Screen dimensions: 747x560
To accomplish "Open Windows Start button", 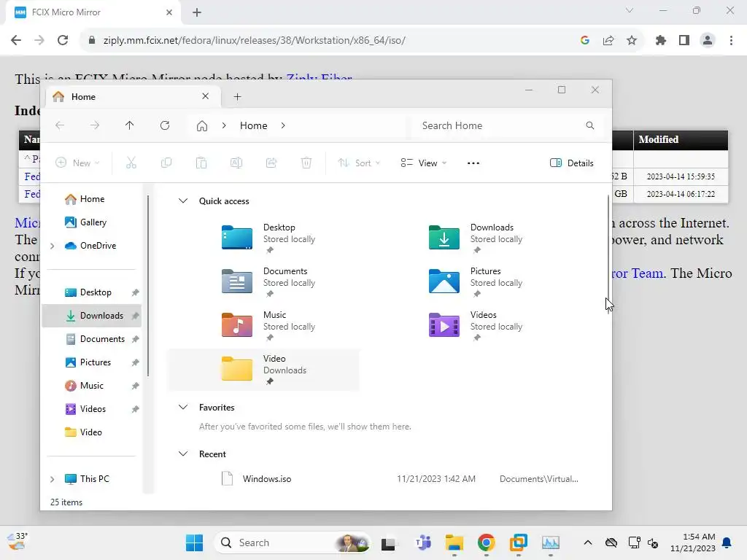I will point(194,542).
